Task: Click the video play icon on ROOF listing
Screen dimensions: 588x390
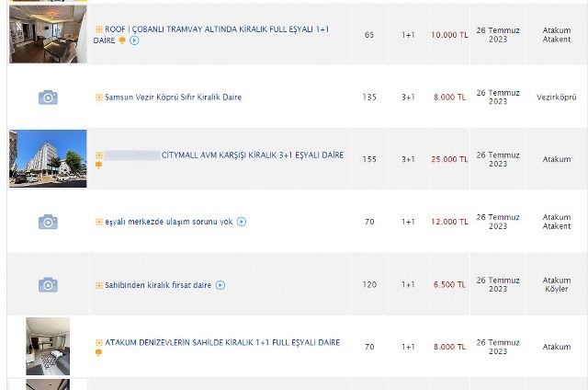Action: [135, 40]
